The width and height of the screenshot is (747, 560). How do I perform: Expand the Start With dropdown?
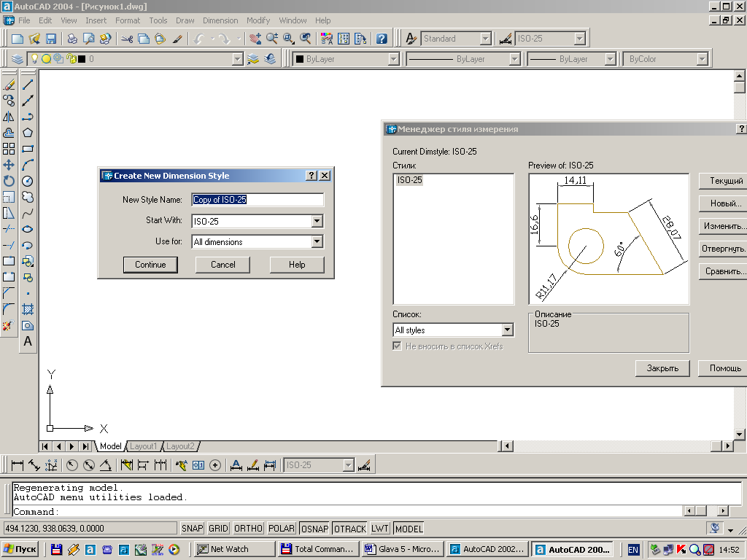pos(317,221)
